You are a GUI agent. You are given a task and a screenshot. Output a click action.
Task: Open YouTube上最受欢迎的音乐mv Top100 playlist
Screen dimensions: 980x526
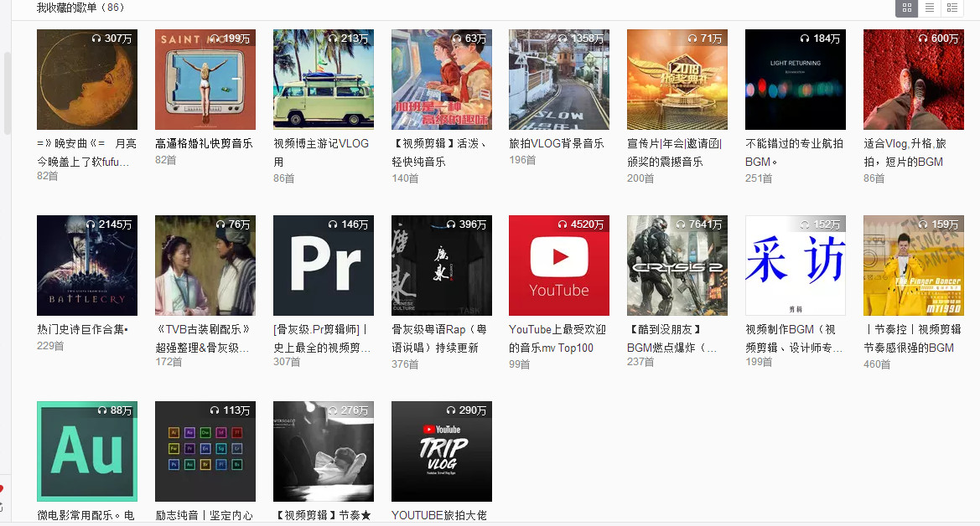coord(557,338)
